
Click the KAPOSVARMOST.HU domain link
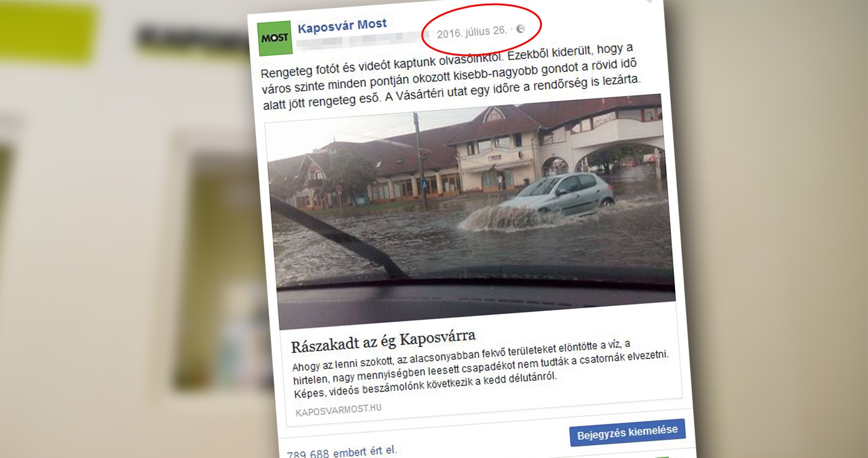pyautogui.click(x=339, y=410)
